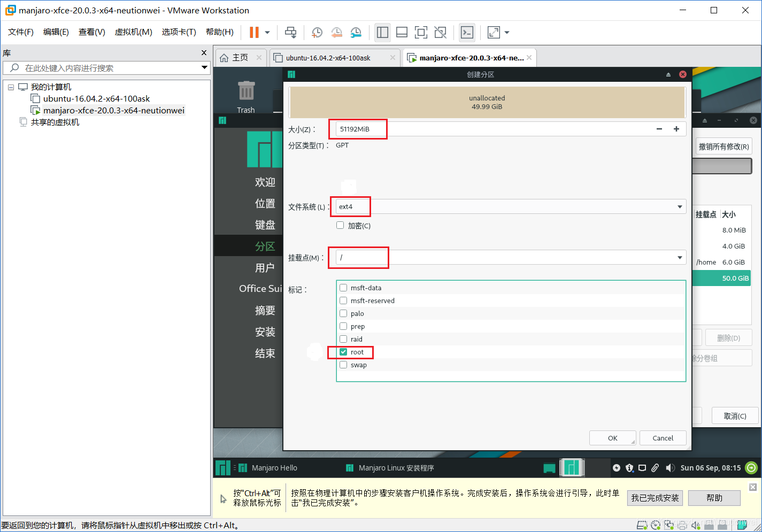Click the full screen mode toolbar icon

click(x=421, y=33)
